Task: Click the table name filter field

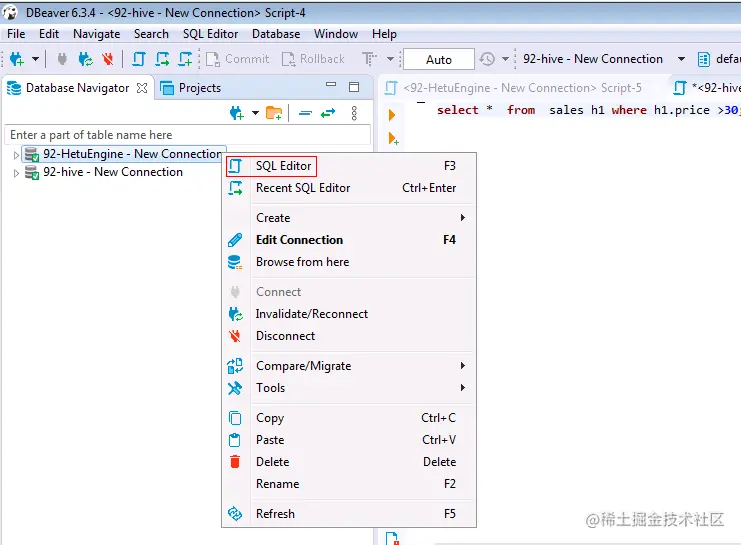Action: (x=187, y=135)
